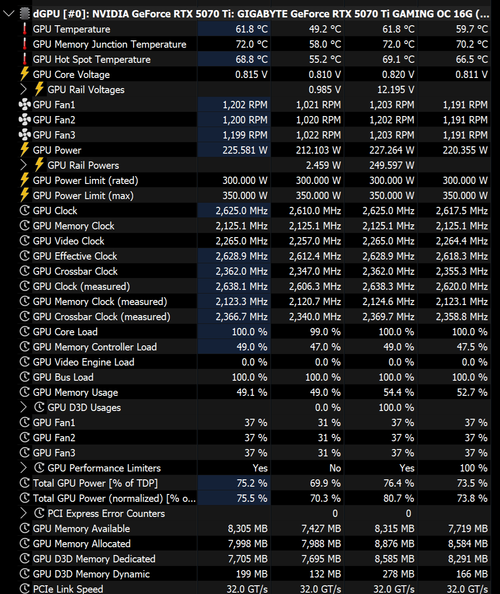Click the clock icon beside GPU Effective Clock

[x=25, y=256]
